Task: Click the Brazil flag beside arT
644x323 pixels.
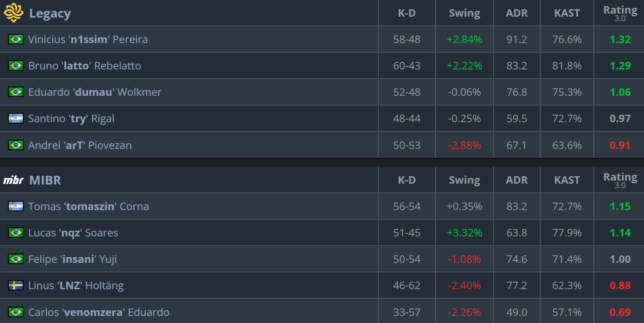Action: (16, 145)
